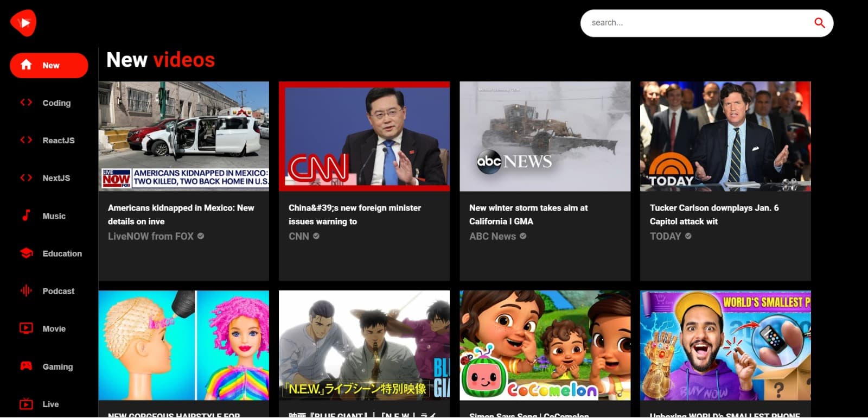The height and width of the screenshot is (418, 868).
Task: Click the home icon in New
Action: (x=26, y=65)
